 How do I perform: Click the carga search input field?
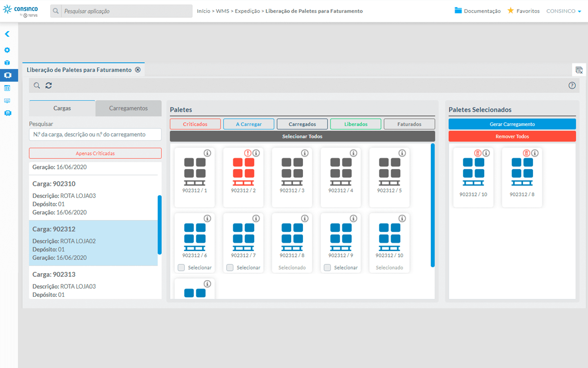(x=95, y=135)
